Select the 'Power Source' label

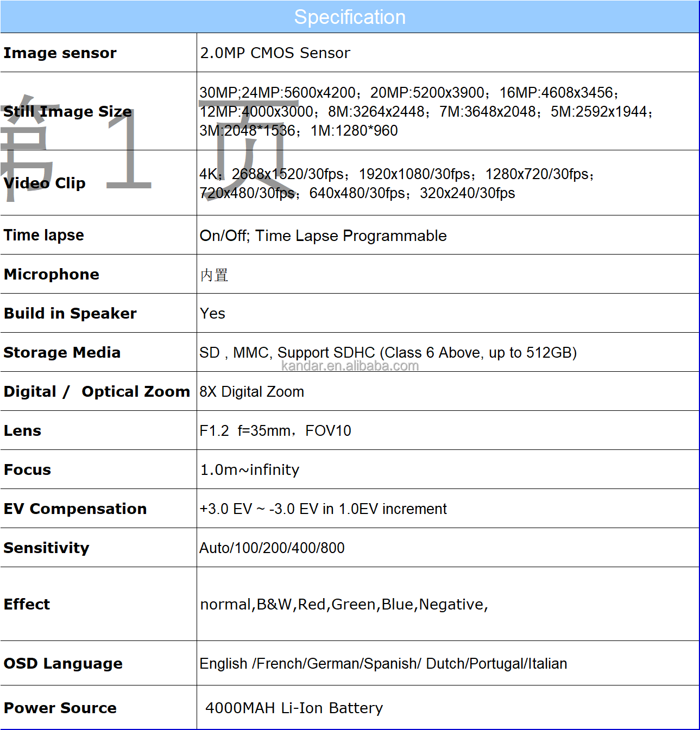60,708
